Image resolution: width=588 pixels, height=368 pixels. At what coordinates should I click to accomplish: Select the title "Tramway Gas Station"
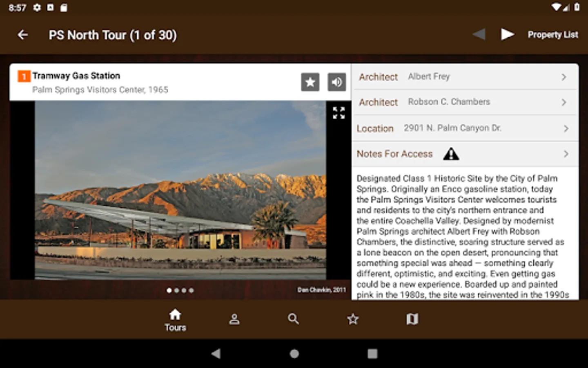76,76
